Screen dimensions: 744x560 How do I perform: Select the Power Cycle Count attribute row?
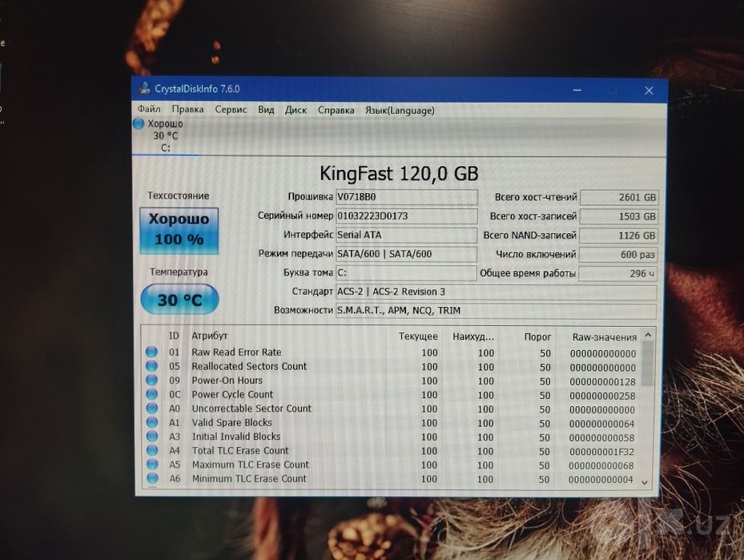click(x=392, y=394)
